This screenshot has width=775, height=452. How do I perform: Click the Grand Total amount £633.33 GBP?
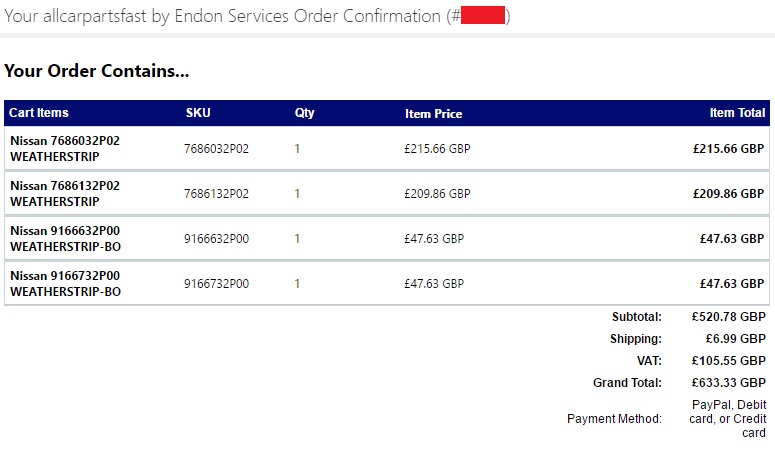(x=728, y=383)
